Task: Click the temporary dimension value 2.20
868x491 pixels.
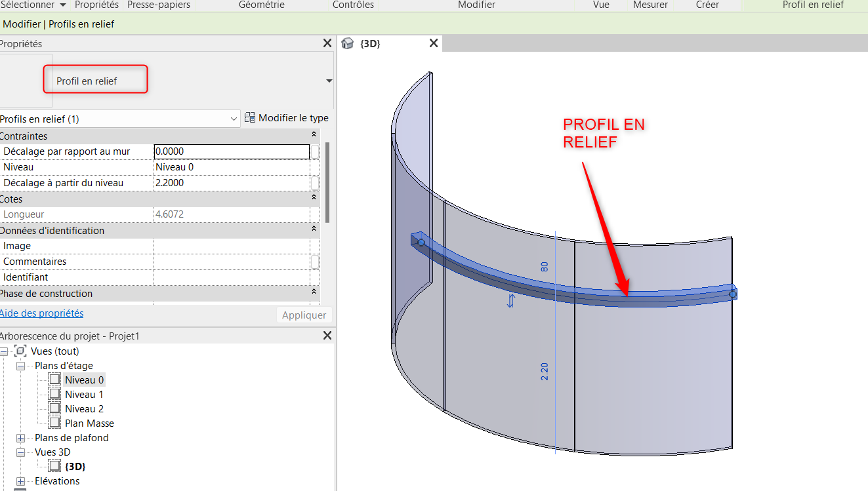Action: (x=545, y=371)
